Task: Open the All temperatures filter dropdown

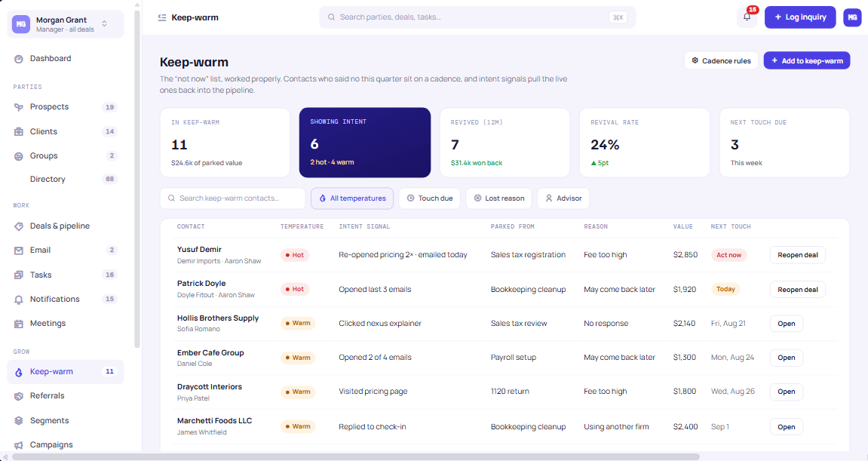Action: click(x=352, y=198)
